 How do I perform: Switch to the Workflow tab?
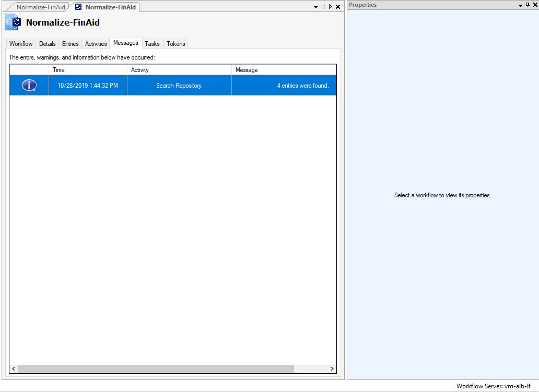click(x=21, y=44)
